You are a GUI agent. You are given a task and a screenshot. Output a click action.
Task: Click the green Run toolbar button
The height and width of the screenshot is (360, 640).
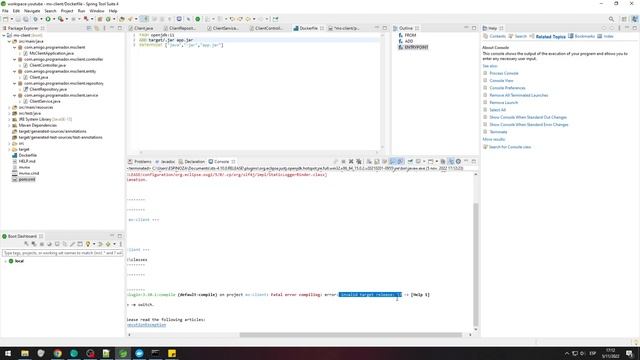(48, 19)
